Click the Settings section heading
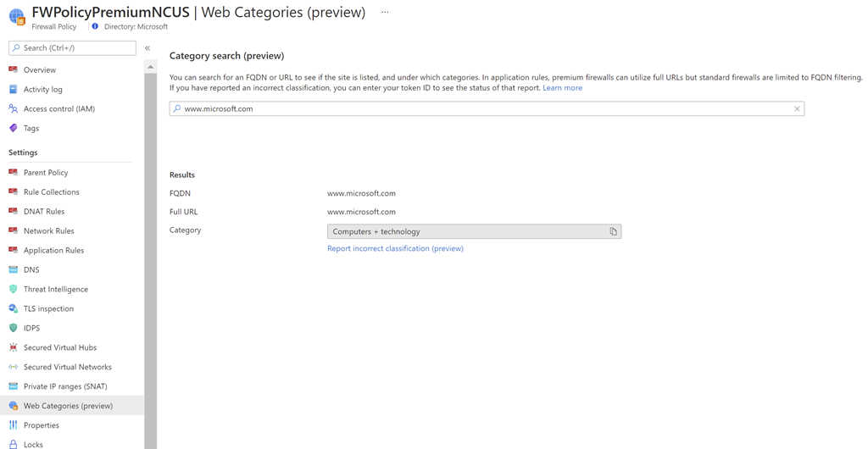Viewport: 868px width, 449px height. pyautogui.click(x=23, y=152)
